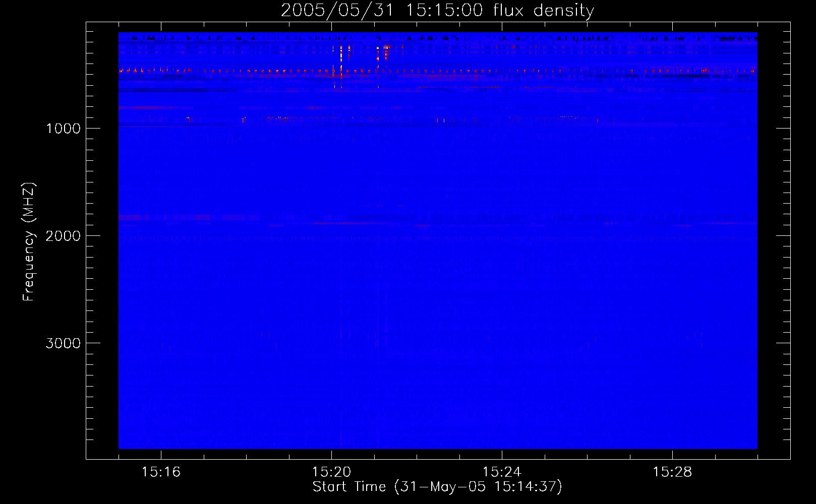Click the '3000' frequency tick label
816x504 pixels.
(x=63, y=343)
